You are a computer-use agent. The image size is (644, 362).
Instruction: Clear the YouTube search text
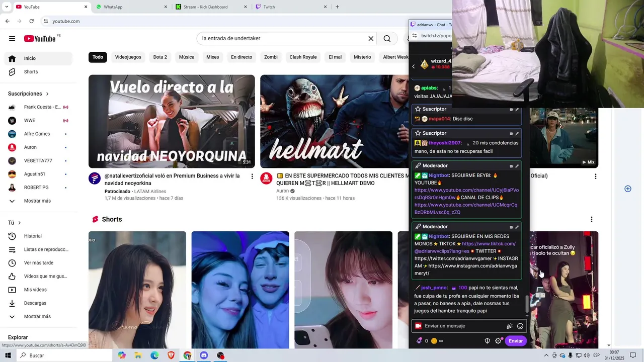tap(371, 39)
